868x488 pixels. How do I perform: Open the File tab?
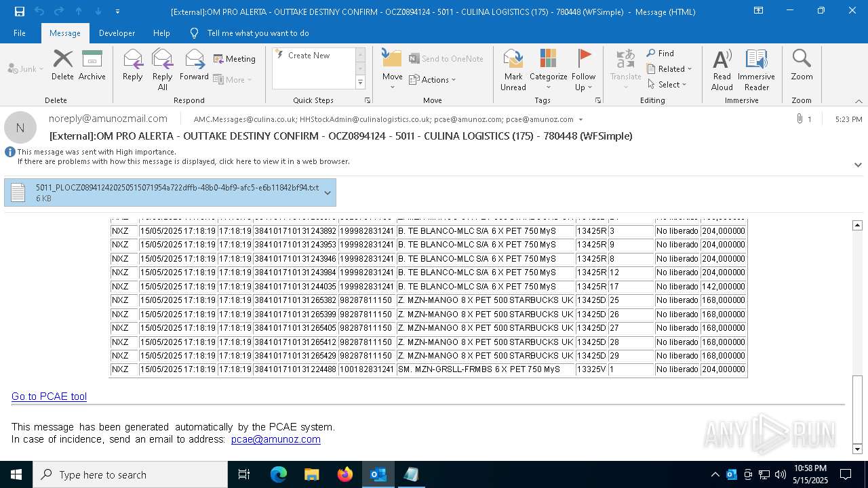[20, 33]
